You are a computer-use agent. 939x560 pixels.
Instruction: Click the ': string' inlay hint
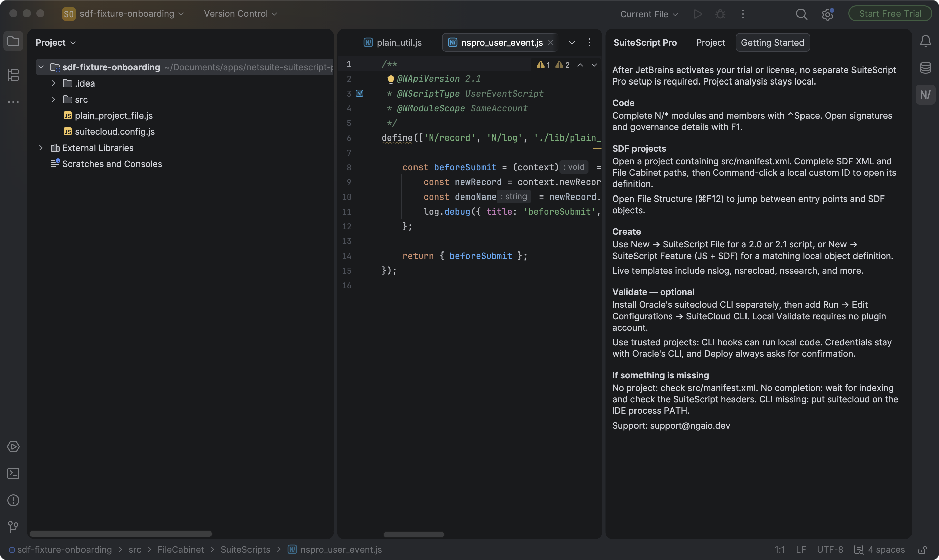(x=514, y=197)
